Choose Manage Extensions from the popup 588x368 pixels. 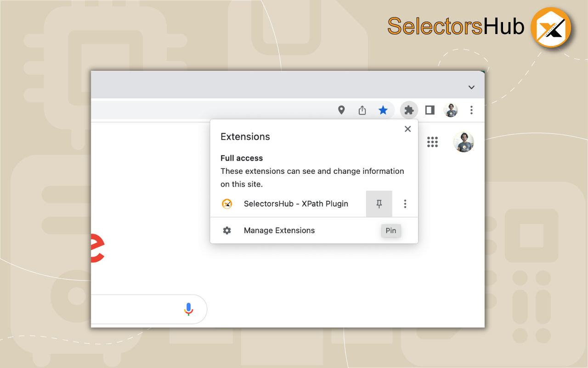coord(279,230)
